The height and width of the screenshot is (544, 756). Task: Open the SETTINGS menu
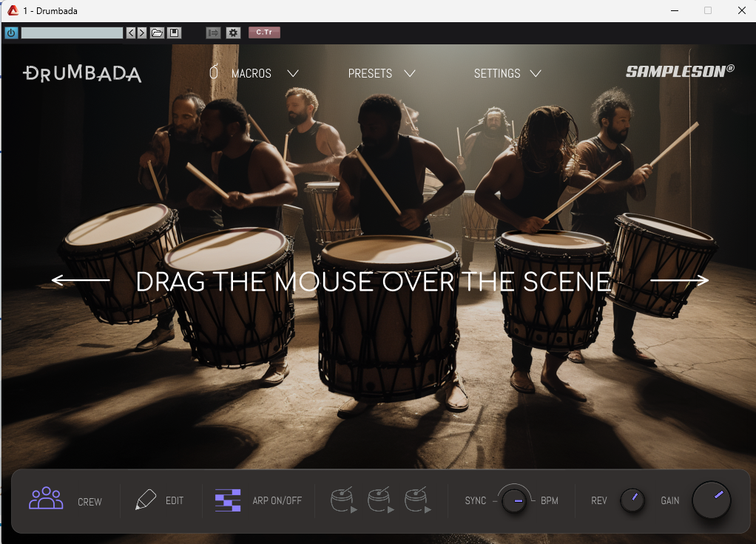point(497,73)
